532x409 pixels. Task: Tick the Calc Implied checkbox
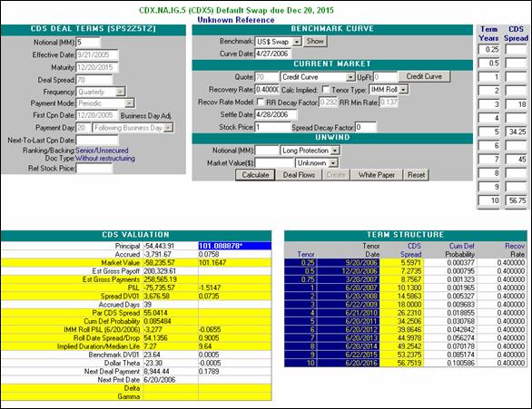pyautogui.click(x=325, y=90)
